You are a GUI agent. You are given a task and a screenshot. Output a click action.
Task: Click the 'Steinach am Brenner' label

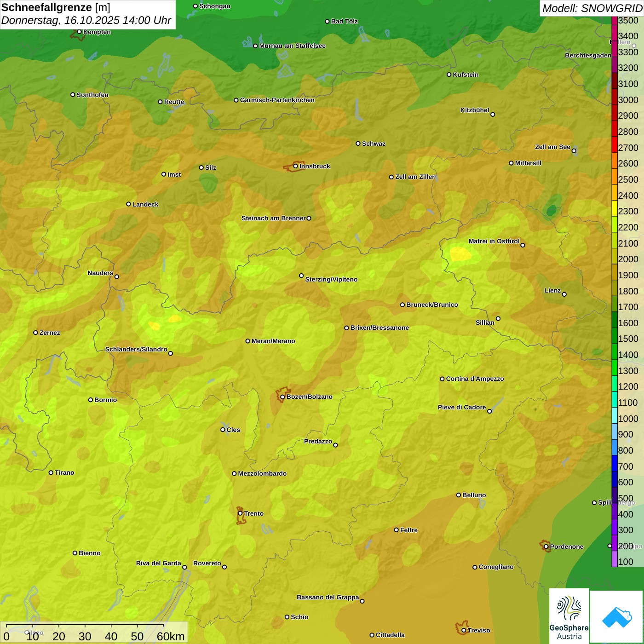[x=273, y=218]
